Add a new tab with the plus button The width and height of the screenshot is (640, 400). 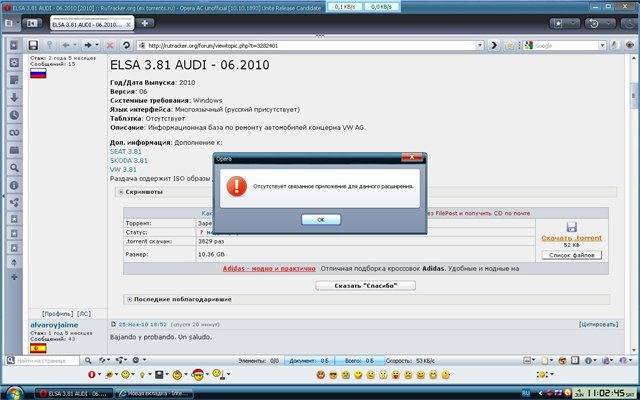point(144,23)
